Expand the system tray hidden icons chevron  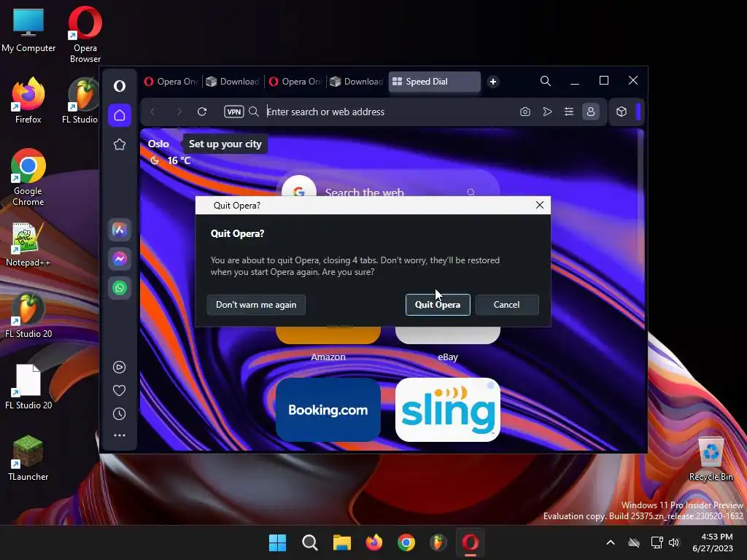coord(611,542)
